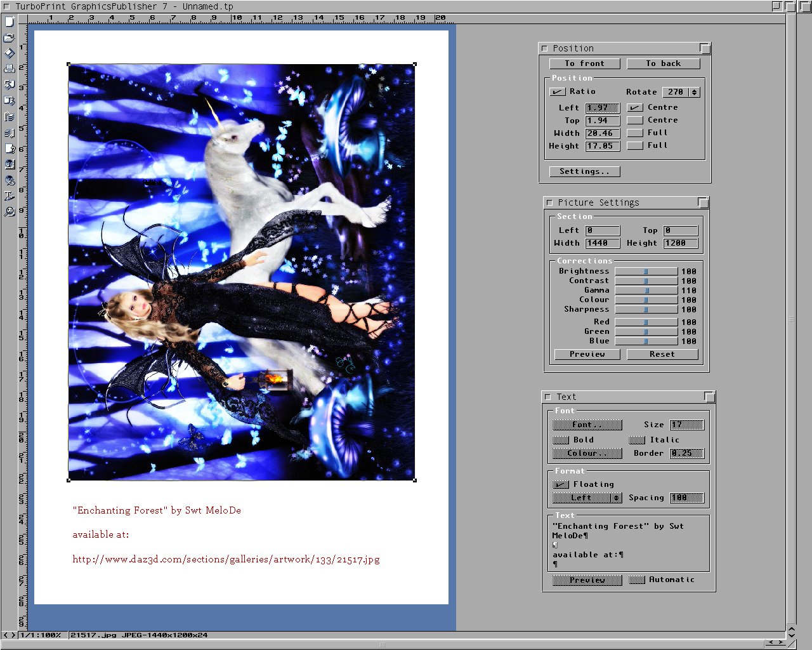Click the Position panel zoom gadget
812x650 pixels.
tap(705, 48)
